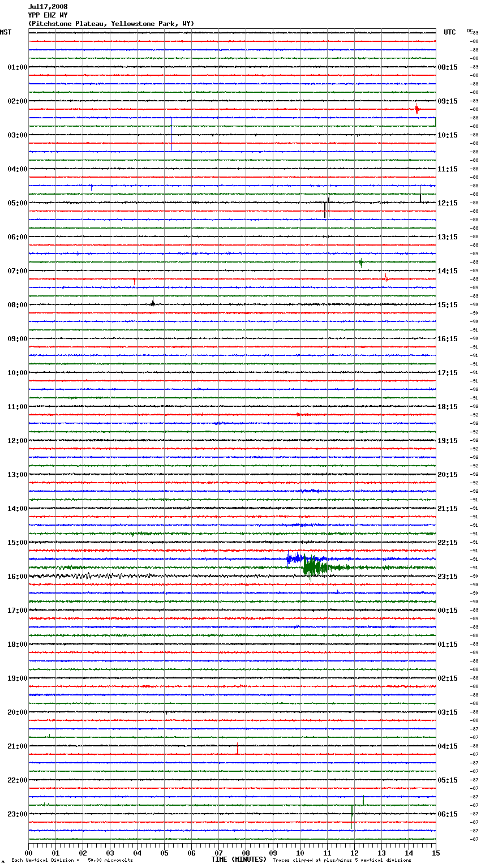The height and width of the screenshot is (868, 481).
Task: Click the 18:15 UTC time label
Action: (448, 407)
